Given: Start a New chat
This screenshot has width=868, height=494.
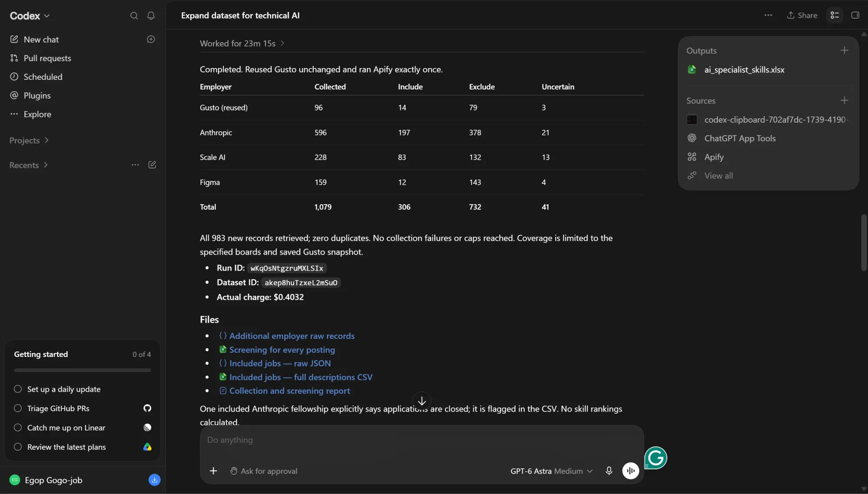Looking at the screenshot, I should coord(41,39).
